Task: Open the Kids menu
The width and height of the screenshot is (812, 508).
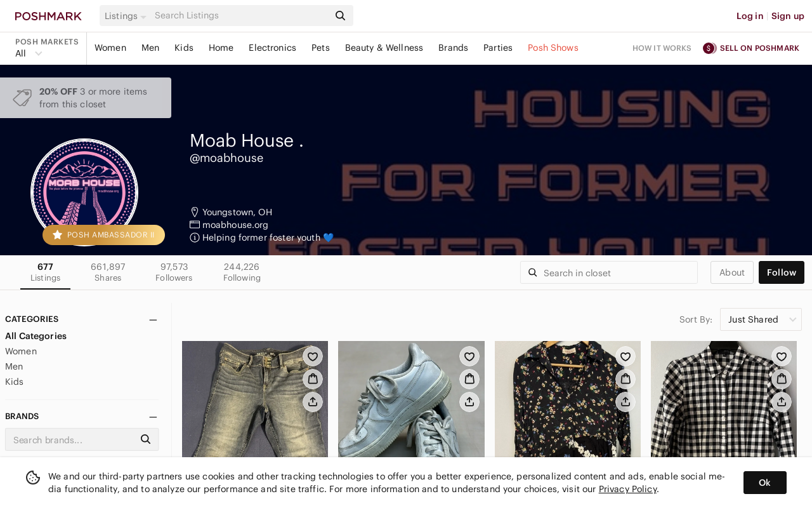Action: pos(184,48)
